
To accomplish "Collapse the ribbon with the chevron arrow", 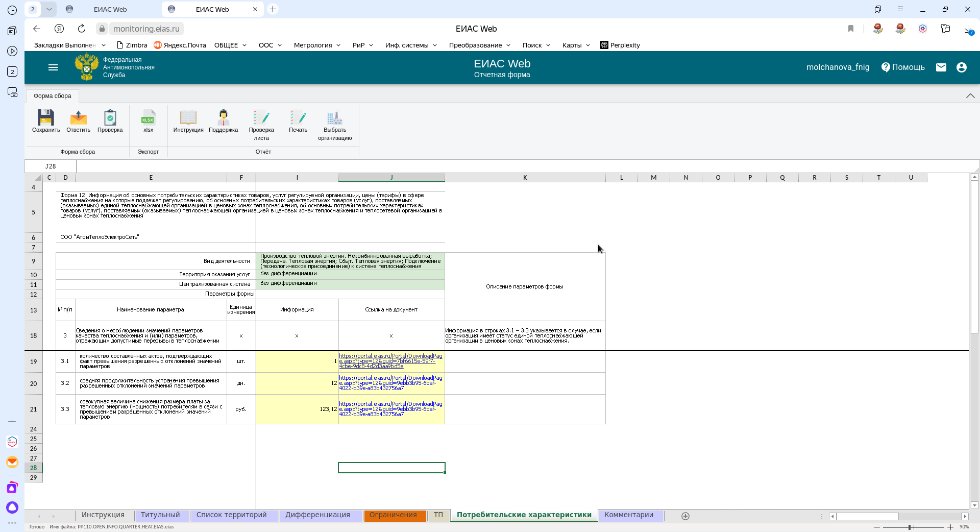I will [970, 96].
